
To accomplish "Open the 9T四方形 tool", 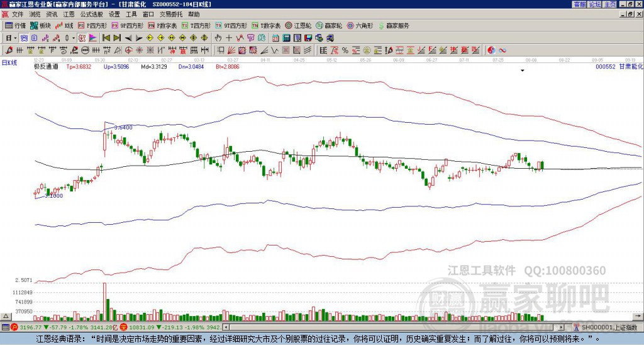I will click(x=231, y=25).
